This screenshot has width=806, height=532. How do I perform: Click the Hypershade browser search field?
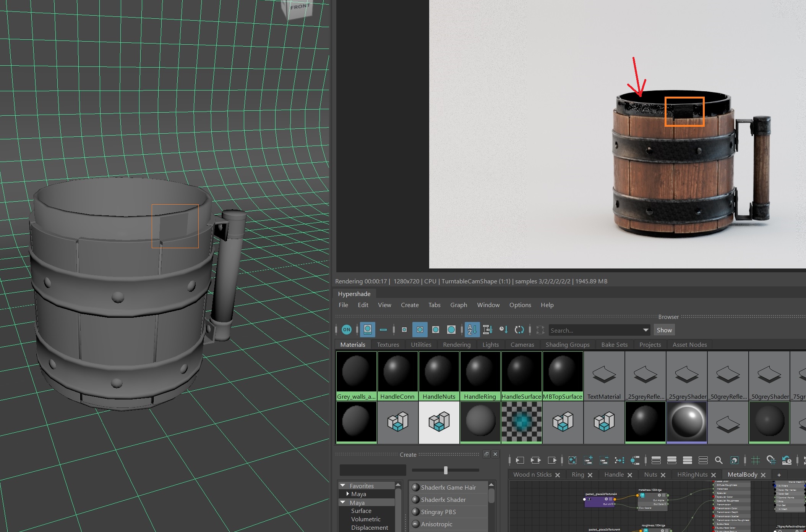coord(595,330)
